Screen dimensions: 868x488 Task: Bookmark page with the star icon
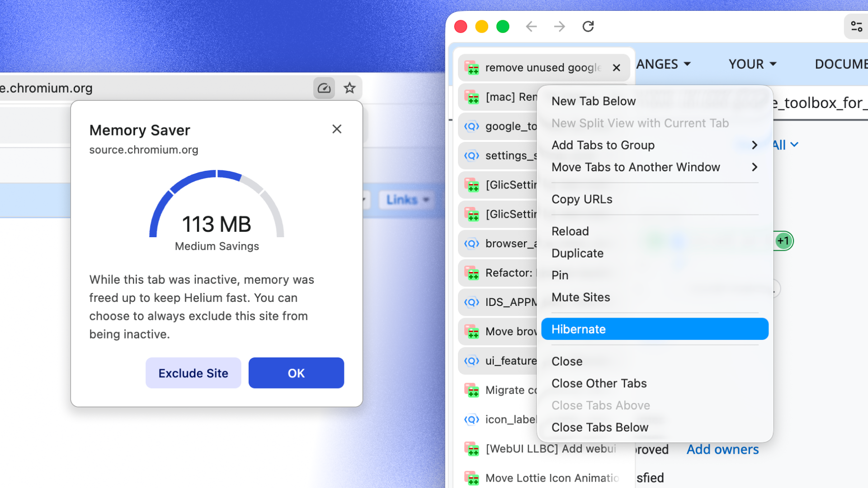coord(349,88)
